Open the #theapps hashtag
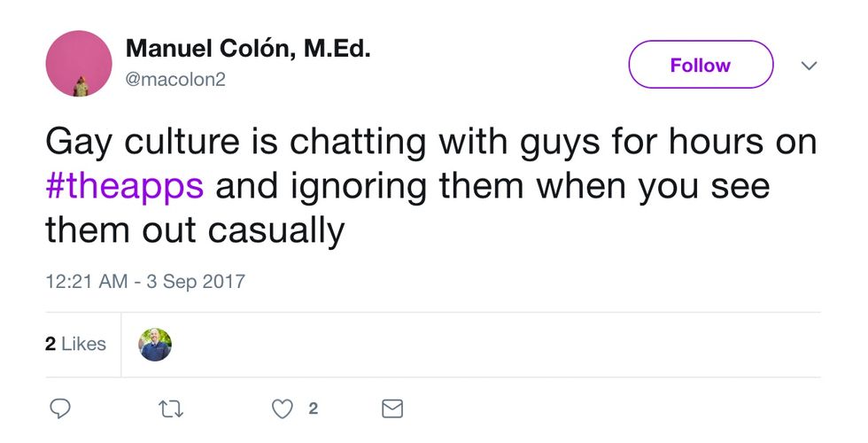868x443 pixels. pos(125,187)
